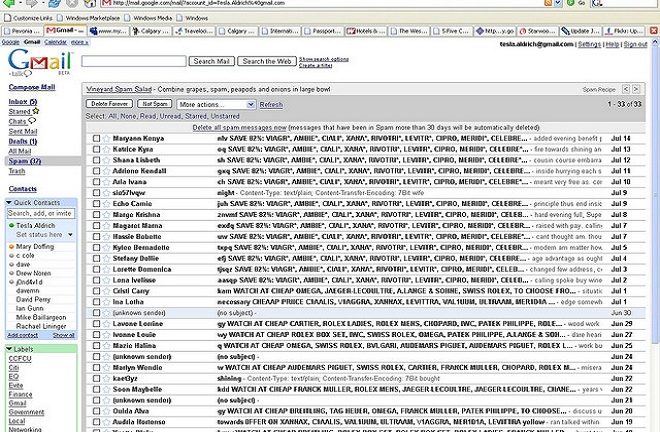Open the Finance label

[x=20, y=395]
